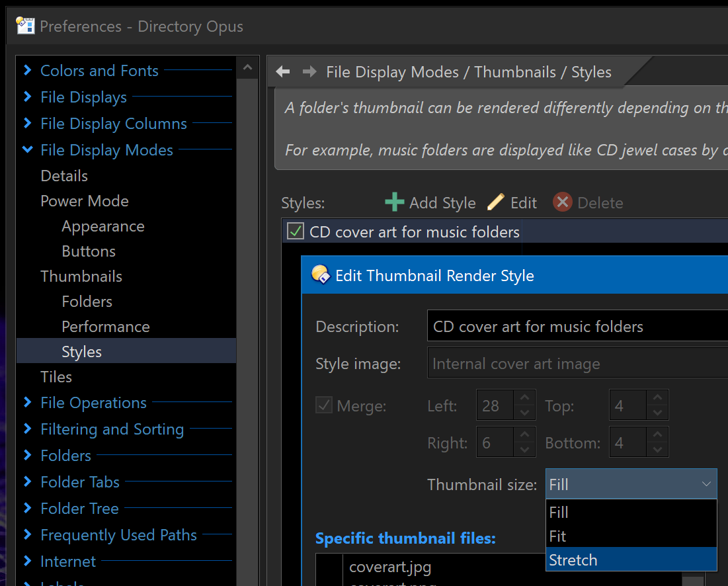Click the Edit Thumbnail Render Style dialog icon
The image size is (728, 586).
(320, 274)
